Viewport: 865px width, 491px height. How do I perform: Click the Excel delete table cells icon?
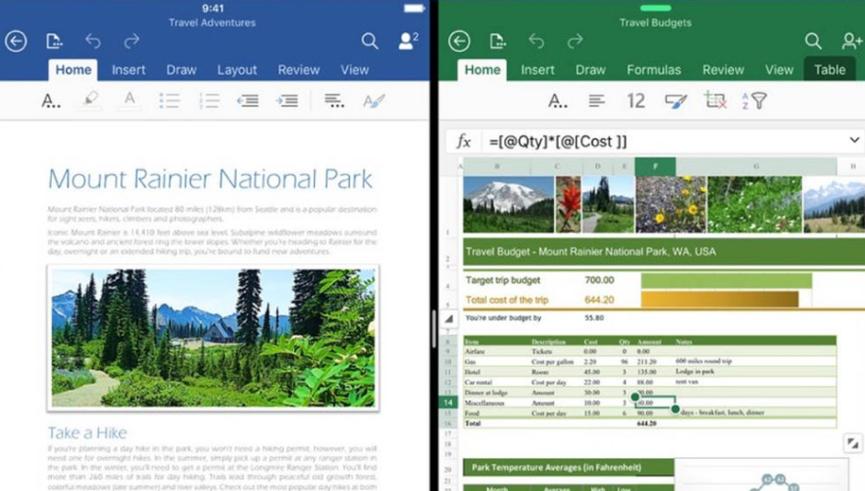click(715, 100)
